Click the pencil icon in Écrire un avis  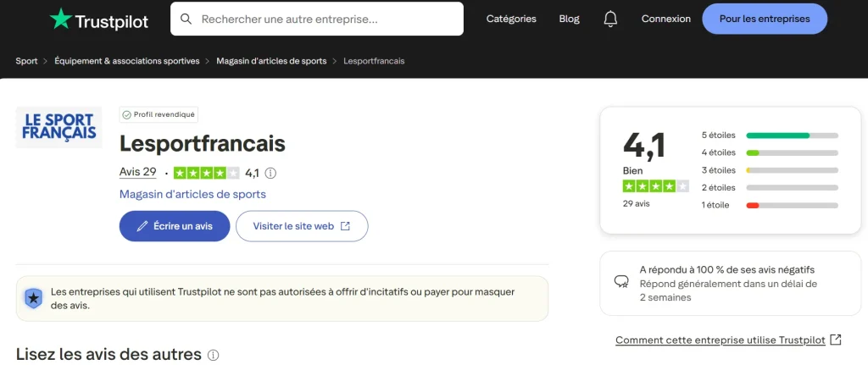click(142, 225)
